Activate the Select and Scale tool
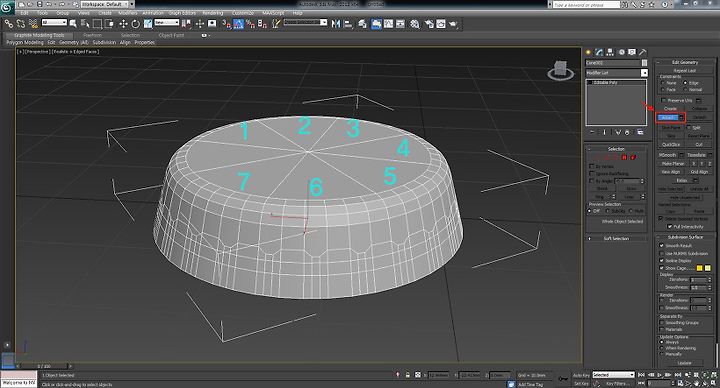Image resolution: width=720 pixels, height=388 pixels. point(148,23)
